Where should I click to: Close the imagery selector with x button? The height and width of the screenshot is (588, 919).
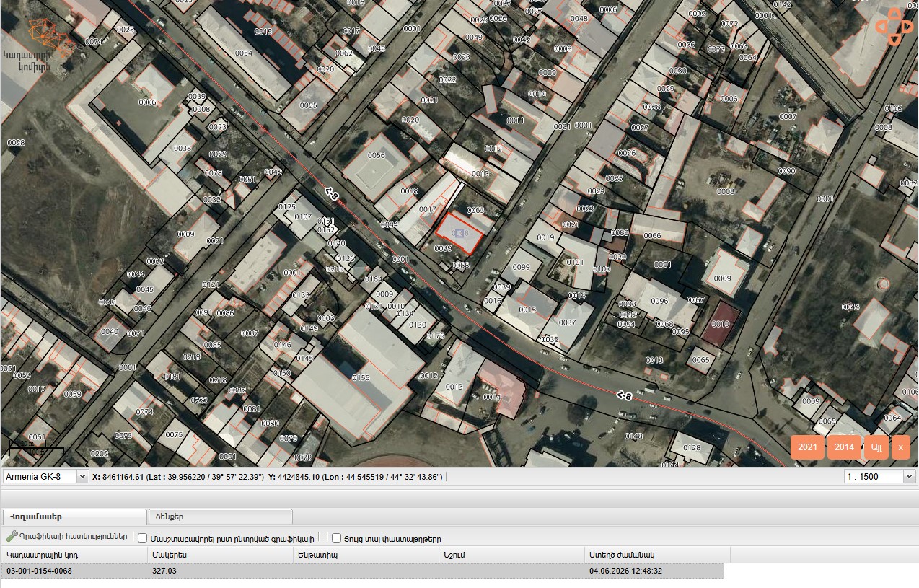point(900,447)
